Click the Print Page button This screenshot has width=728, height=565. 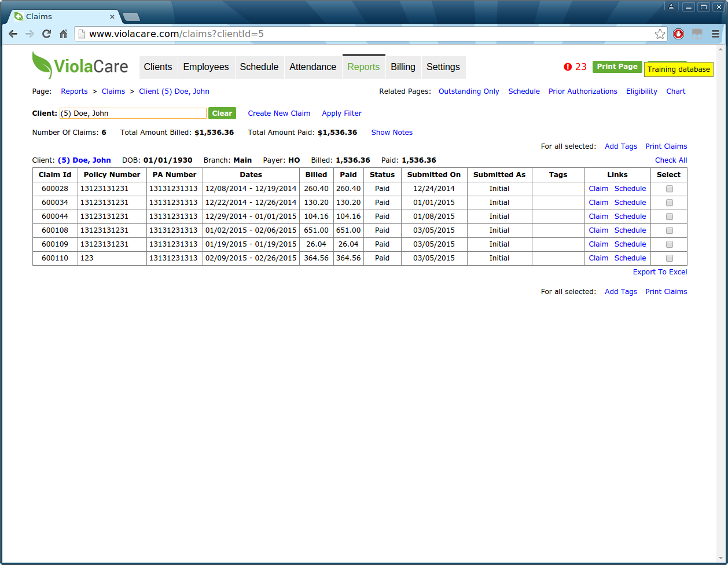pyautogui.click(x=617, y=67)
